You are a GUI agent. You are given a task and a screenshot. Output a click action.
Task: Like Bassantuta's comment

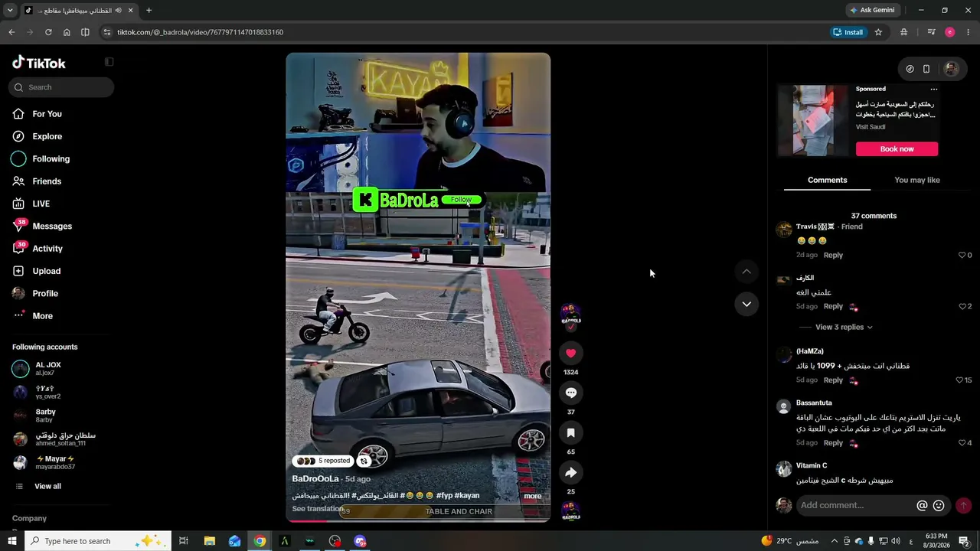962,443
